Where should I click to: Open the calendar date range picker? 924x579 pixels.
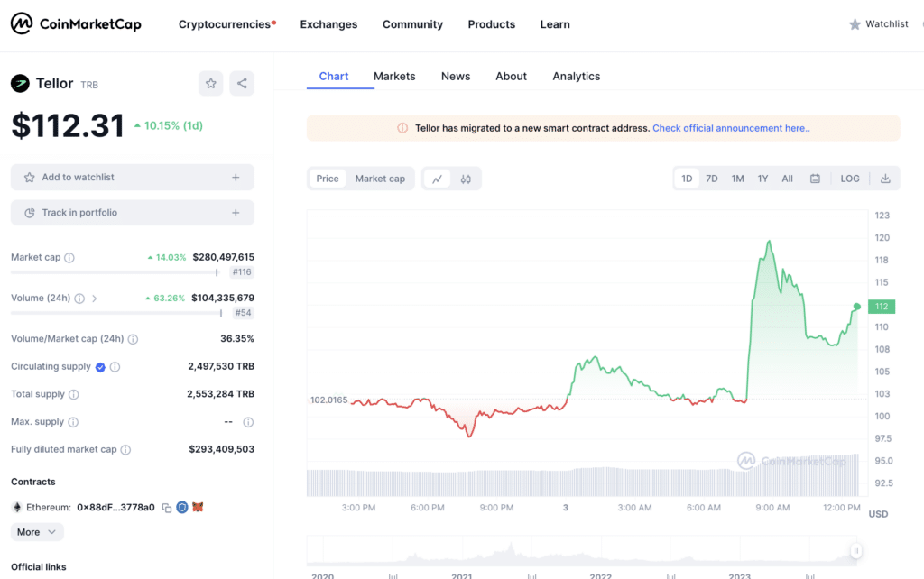(x=815, y=179)
